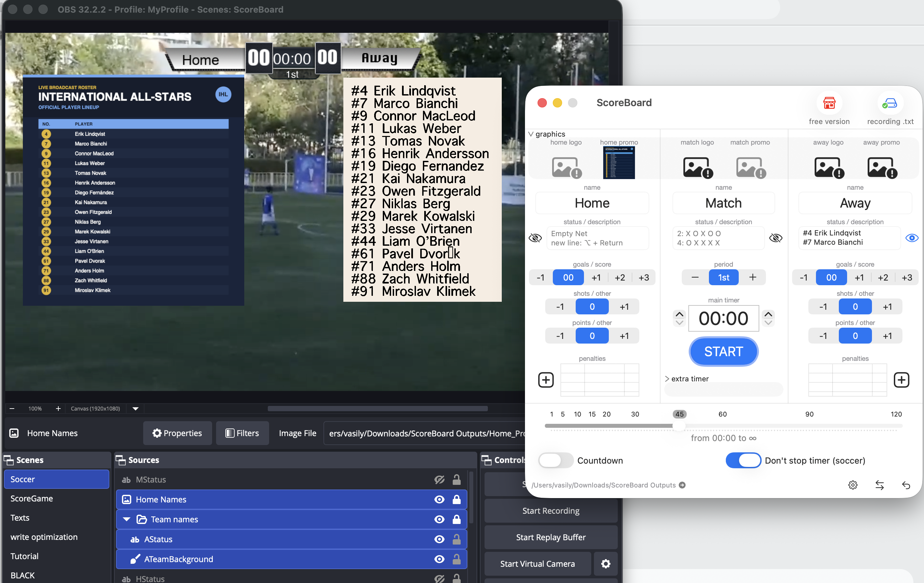Viewport: 924px width, 583px height.
Task: Hide the away status description eye
Action: pos(912,238)
